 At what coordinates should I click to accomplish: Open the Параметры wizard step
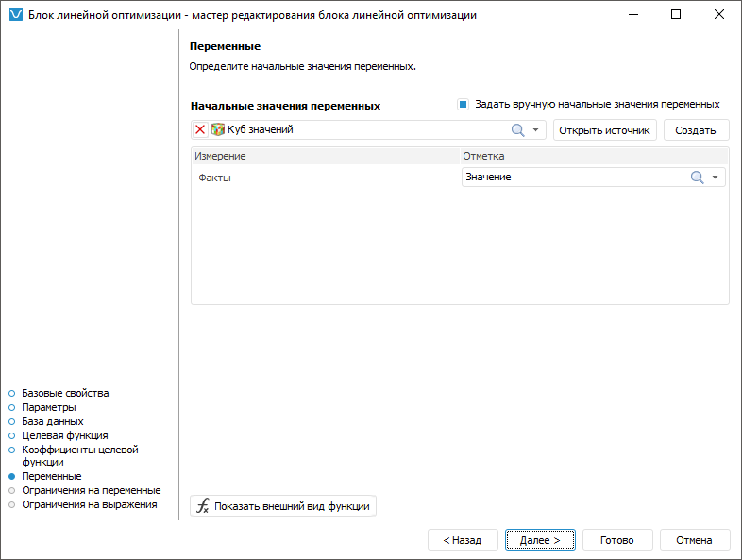49,407
